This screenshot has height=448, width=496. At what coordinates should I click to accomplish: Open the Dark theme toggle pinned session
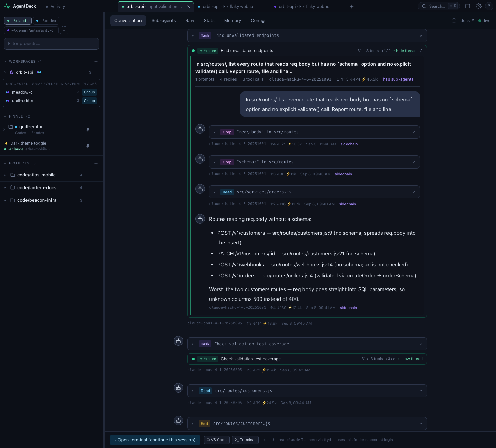(28, 143)
